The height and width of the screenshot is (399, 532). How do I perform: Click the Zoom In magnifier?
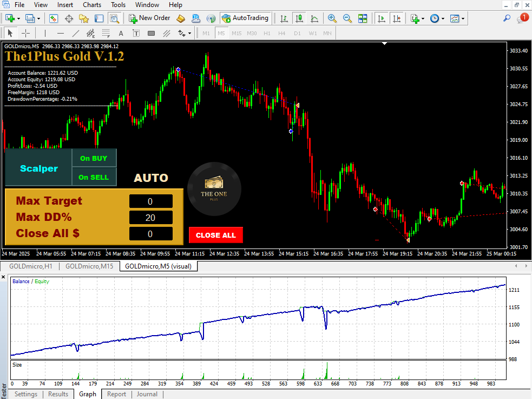click(332, 18)
